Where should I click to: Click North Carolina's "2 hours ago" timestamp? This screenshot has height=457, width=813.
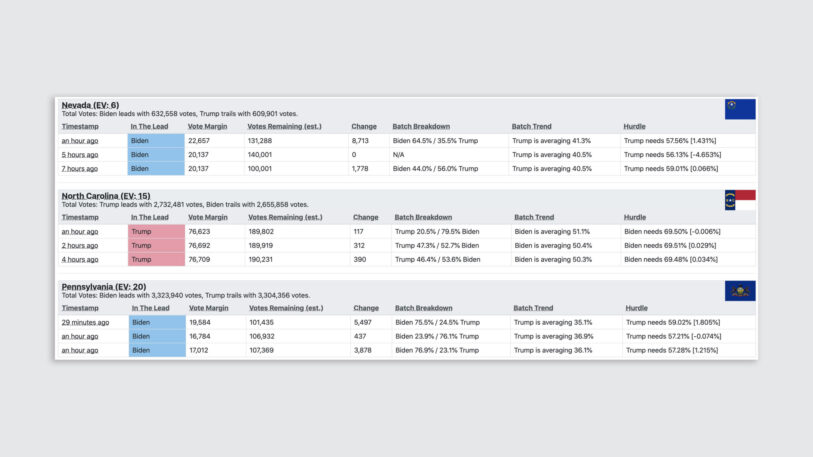point(80,245)
